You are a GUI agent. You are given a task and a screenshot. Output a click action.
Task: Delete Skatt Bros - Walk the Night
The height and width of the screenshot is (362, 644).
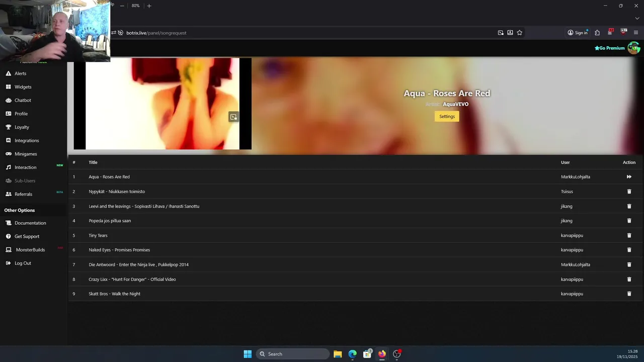(x=629, y=294)
